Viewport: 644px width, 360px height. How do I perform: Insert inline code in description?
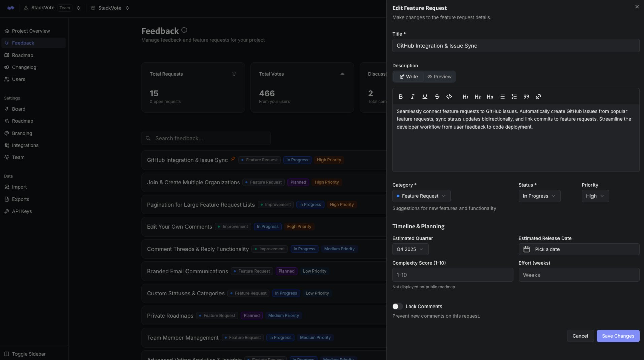pyautogui.click(x=449, y=97)
